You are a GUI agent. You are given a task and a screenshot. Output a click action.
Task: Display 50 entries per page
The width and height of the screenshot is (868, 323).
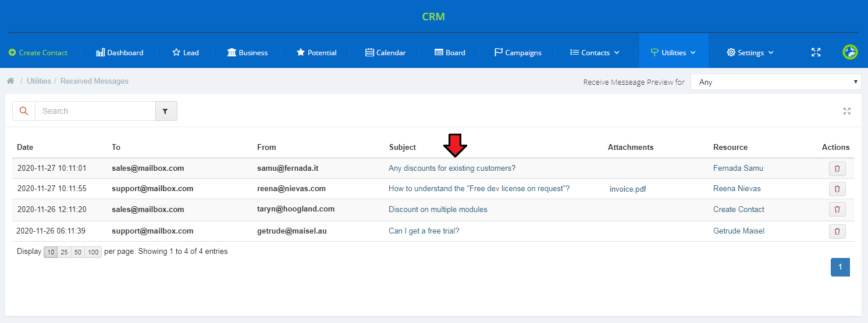78,252
